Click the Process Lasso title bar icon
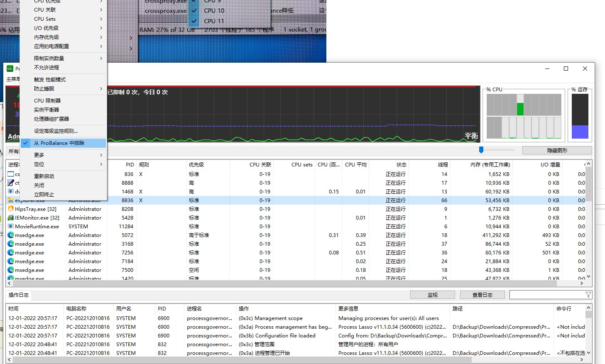The image size is (605, 364). point(10,68)
